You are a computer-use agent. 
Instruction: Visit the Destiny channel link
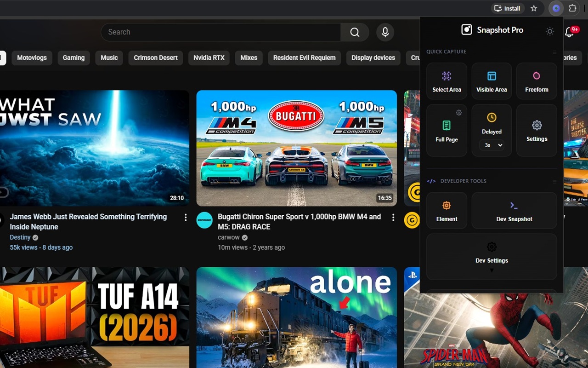(x=20, y=237)
